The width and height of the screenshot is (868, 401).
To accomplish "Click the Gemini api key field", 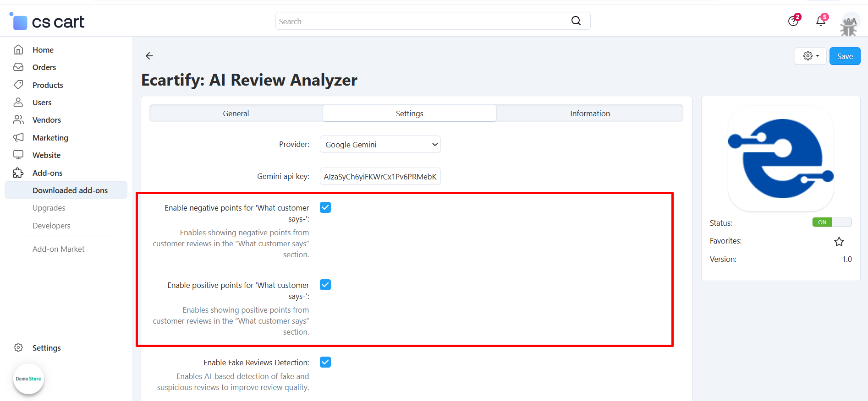I will pyautogui.click(x=380, y=177).
